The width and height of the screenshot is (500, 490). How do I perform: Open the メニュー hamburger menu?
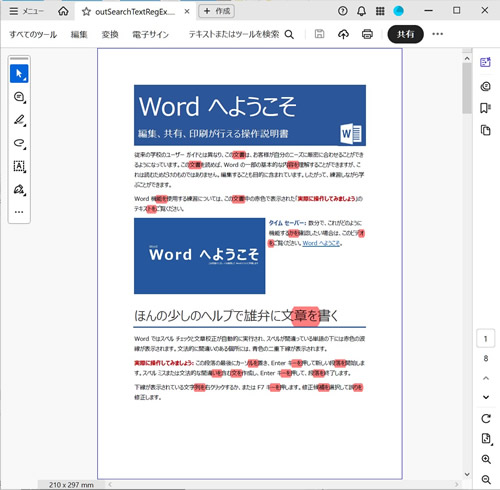pyautogui.click(x=26, y=11)
